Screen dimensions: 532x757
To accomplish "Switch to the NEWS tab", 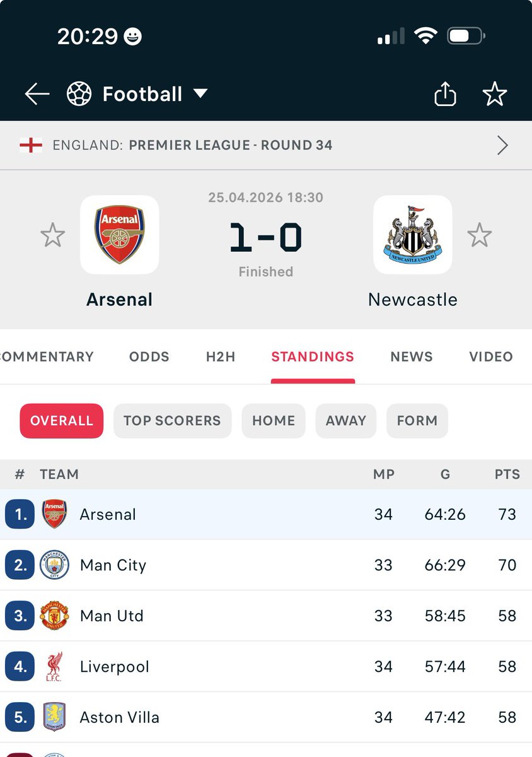I will [412, 357].
